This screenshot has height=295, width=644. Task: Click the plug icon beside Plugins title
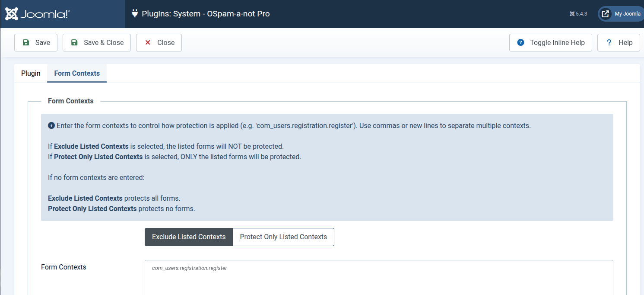(x=135, y=14)
